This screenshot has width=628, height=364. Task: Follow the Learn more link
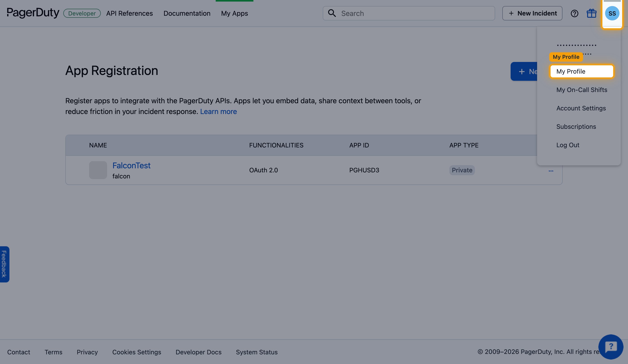coord(218,112)
